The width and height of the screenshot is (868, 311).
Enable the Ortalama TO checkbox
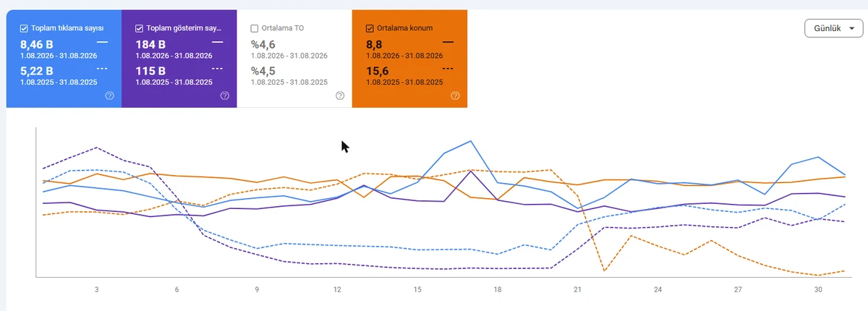(x=255, y=28)
